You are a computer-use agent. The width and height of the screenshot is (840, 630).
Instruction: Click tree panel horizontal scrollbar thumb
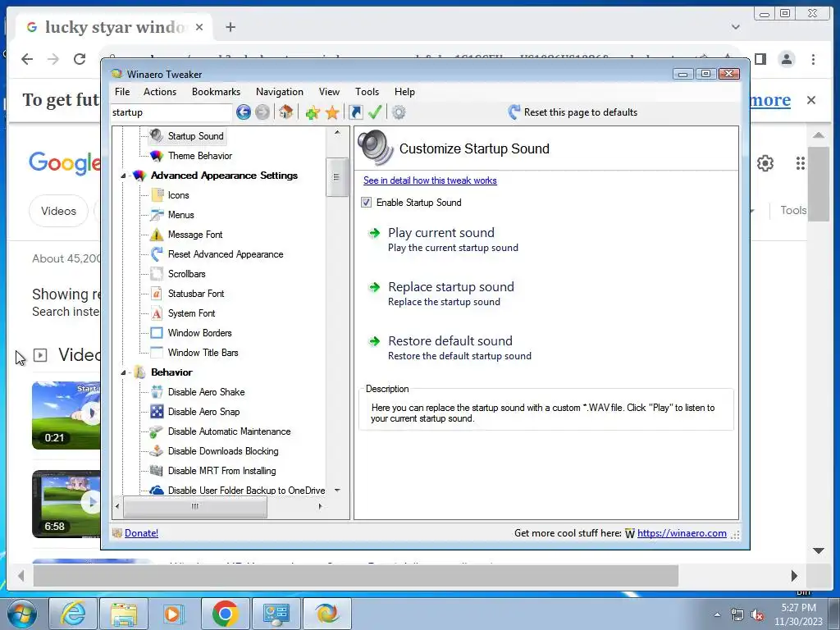pos(195,506)
